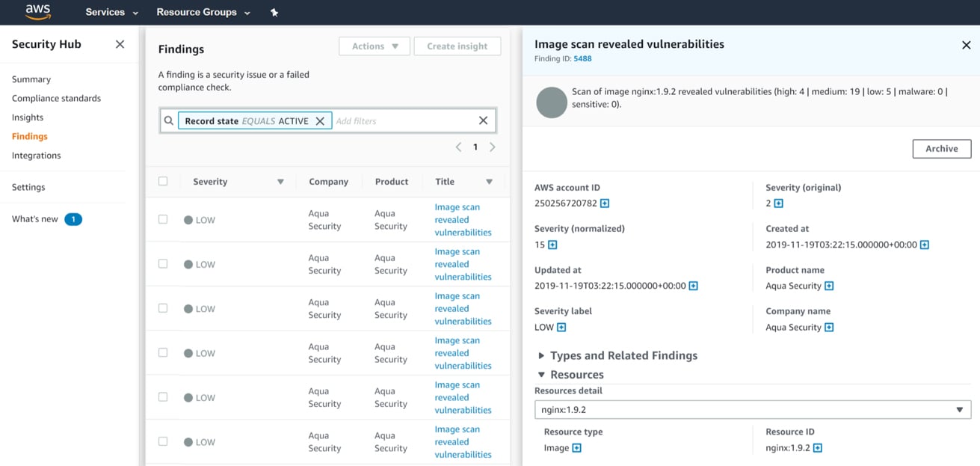
Task: Click the Company column header
Action: point(329,182)
